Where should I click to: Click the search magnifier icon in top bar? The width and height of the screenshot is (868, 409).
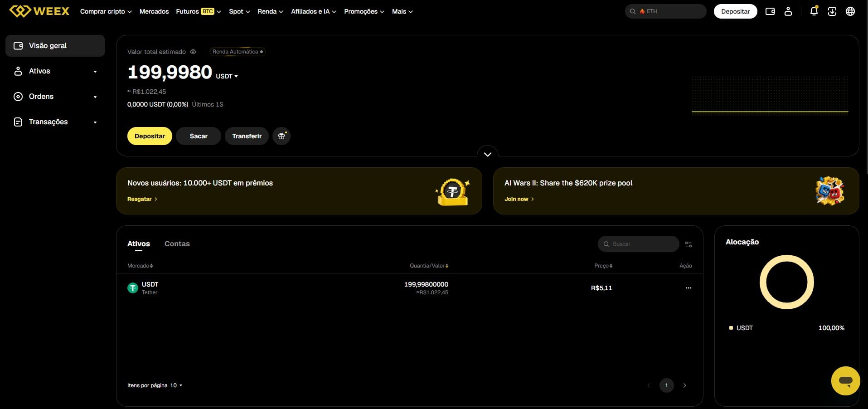tap(633, 11)
